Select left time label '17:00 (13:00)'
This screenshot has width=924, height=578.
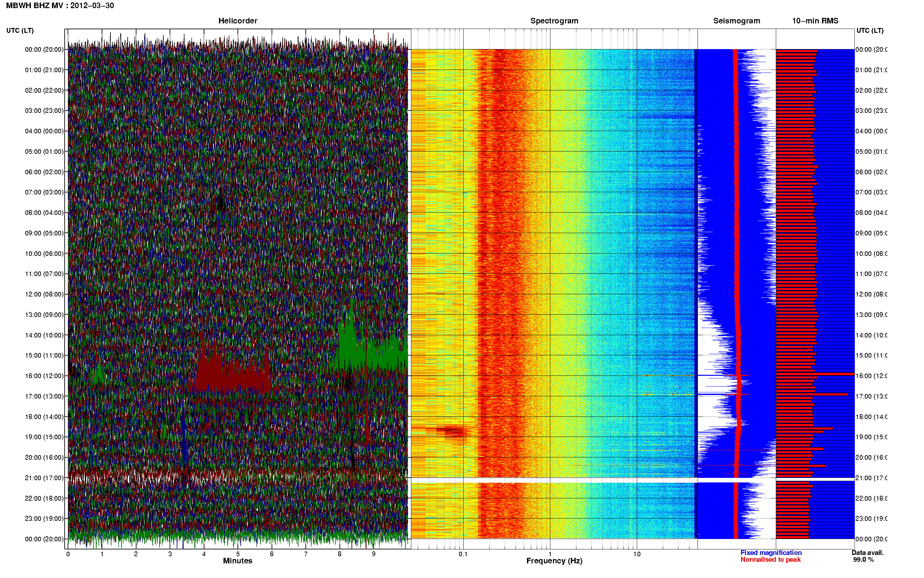(x=44, y=396)
